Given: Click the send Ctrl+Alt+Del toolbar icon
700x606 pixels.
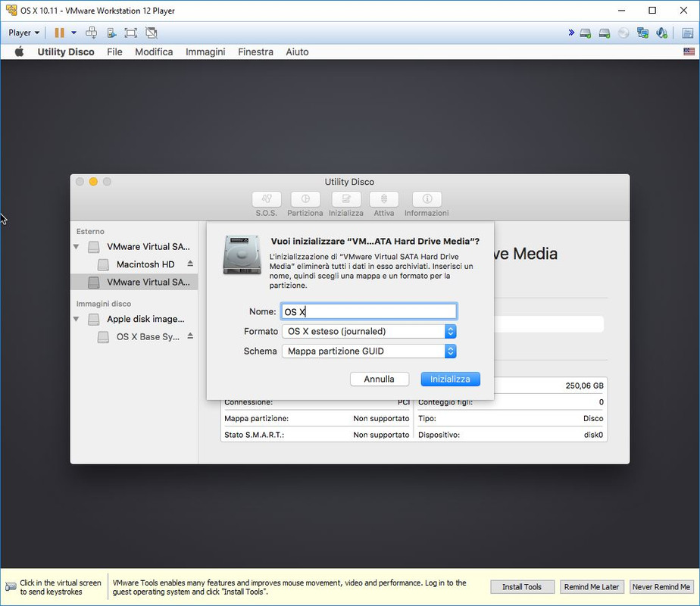Looking at the screenshot, I should [92, 33].
